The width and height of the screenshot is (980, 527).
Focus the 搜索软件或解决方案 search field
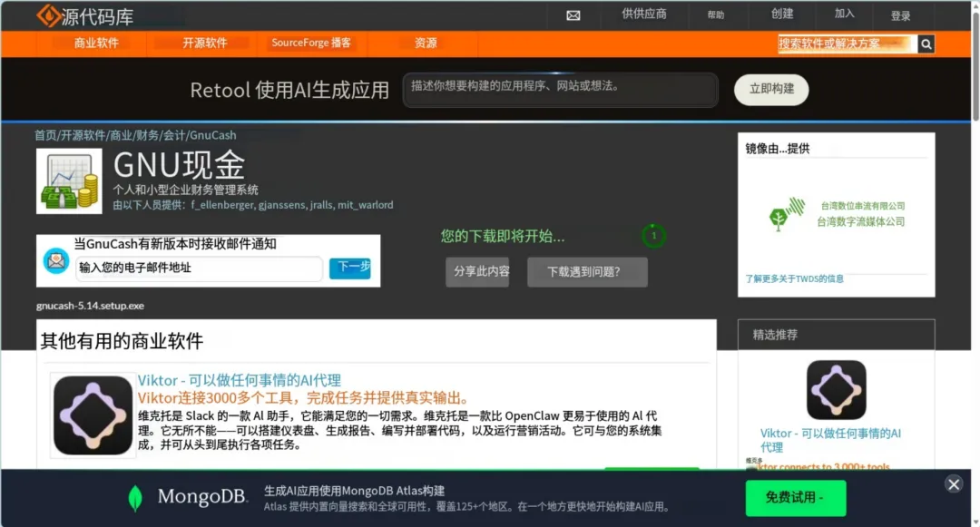click(x=848, y=44)
